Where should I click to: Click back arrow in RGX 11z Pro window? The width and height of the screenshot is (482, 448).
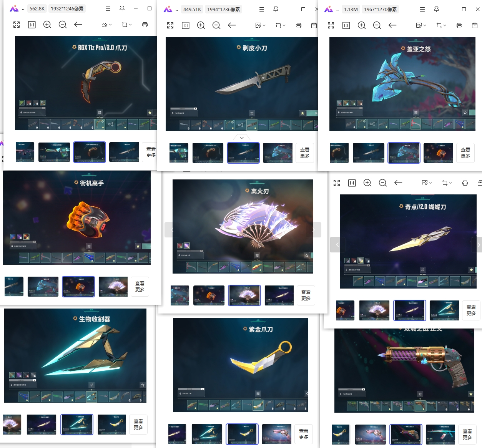78,25
